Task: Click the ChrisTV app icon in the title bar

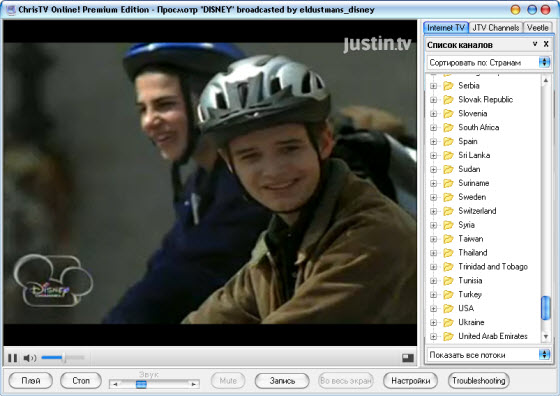Action: (x=11, y=10)
